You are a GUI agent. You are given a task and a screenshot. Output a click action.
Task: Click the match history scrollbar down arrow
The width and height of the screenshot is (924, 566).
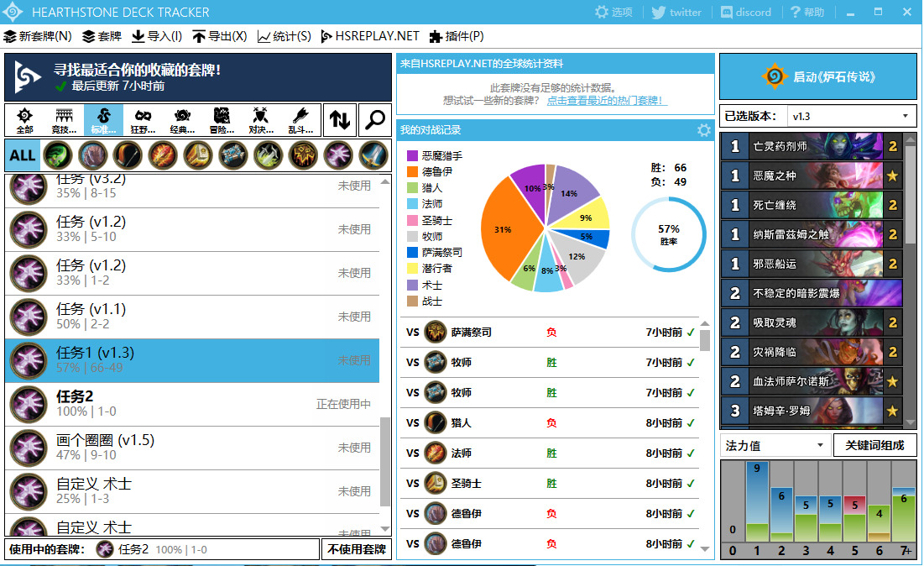[705, 549]
